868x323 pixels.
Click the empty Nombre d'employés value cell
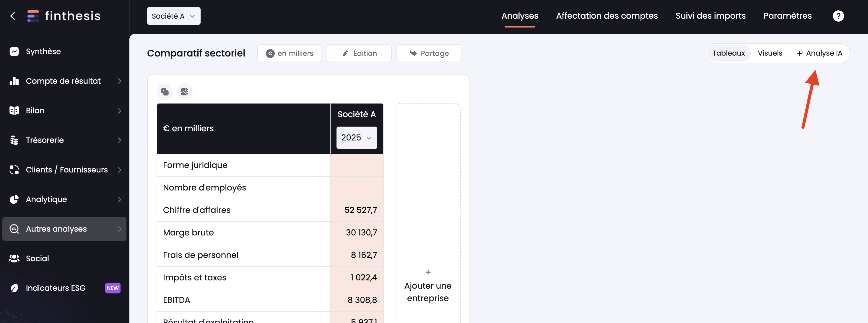coord(357,188)
